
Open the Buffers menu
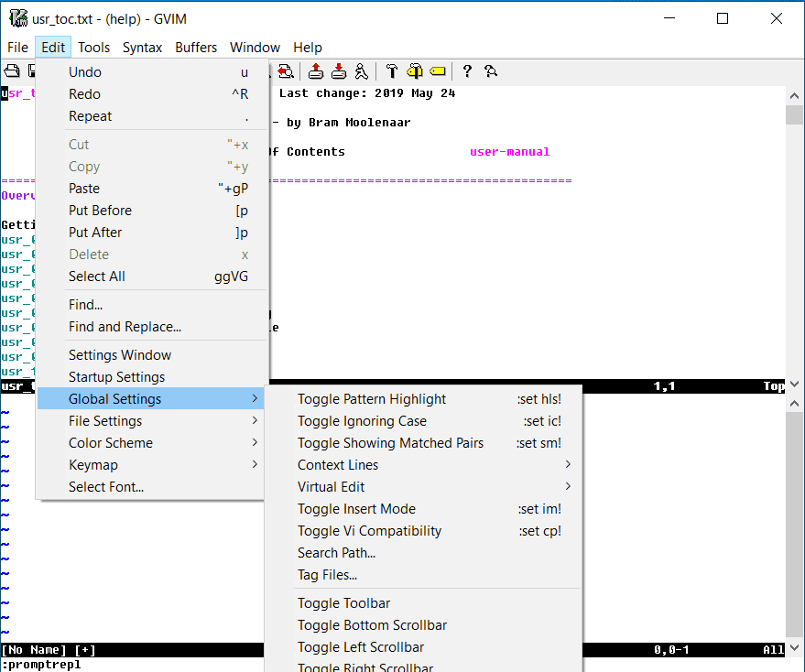click(x=196, y=48)
